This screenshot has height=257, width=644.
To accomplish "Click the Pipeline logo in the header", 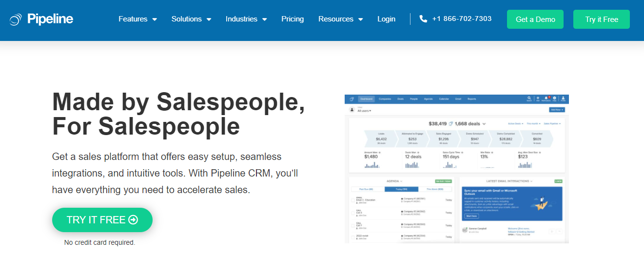I will tap(41, 20).
